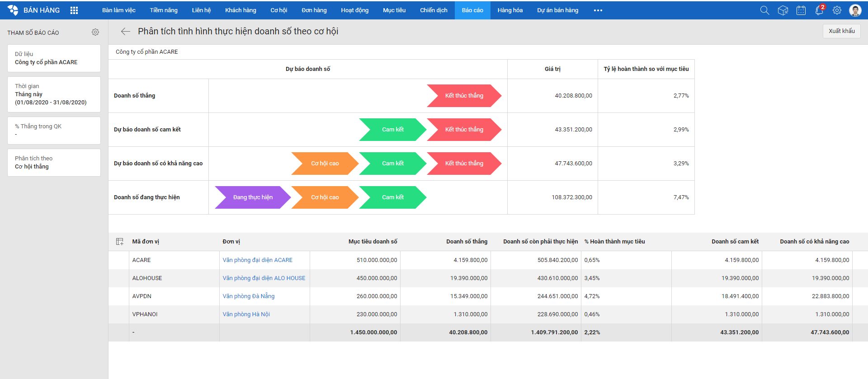Open the Phân tích theo selector
The width and height of the screenshot is (868, 379).
(x=54, y=163)
